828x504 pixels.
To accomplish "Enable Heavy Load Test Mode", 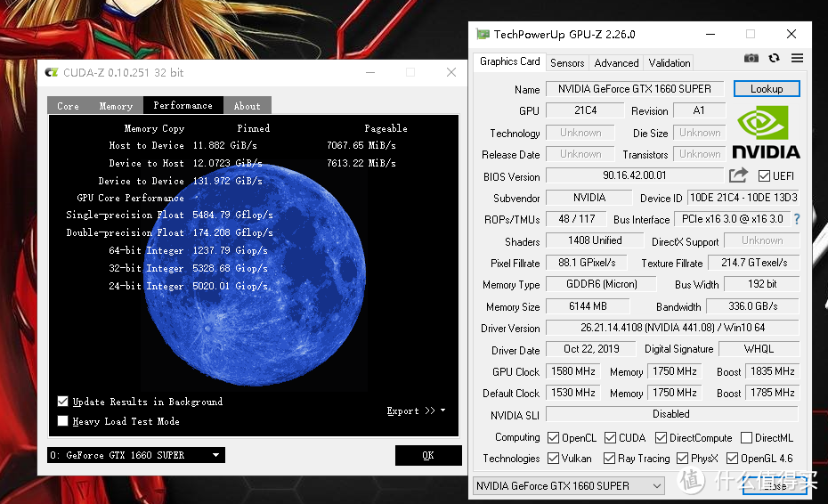I will (62, 420).
